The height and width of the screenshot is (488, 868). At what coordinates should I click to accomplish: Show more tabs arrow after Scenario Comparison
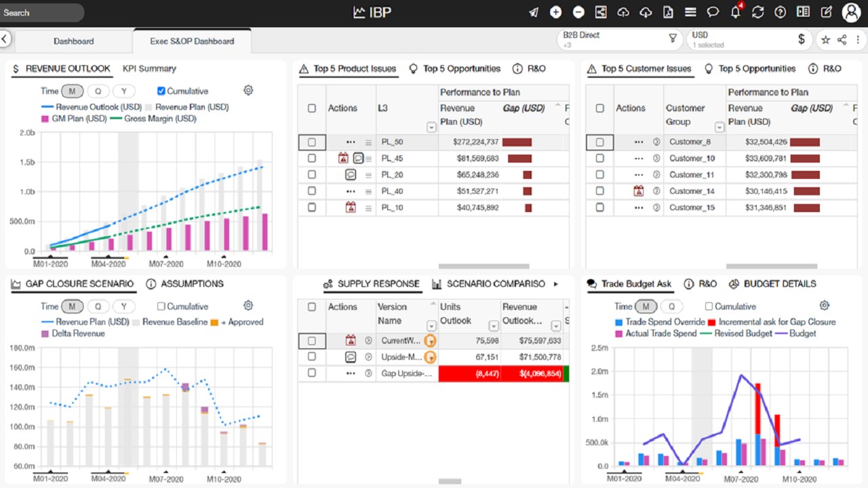click(x=556, y=284)
